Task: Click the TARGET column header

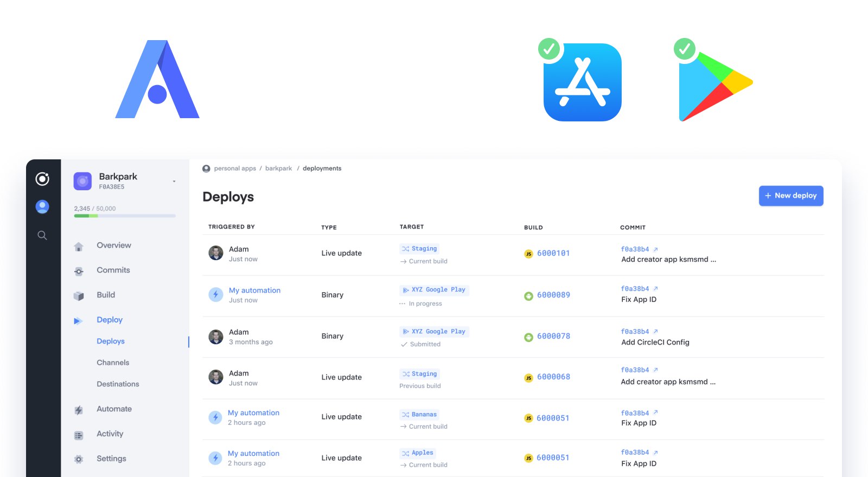Action: point(412,227)
